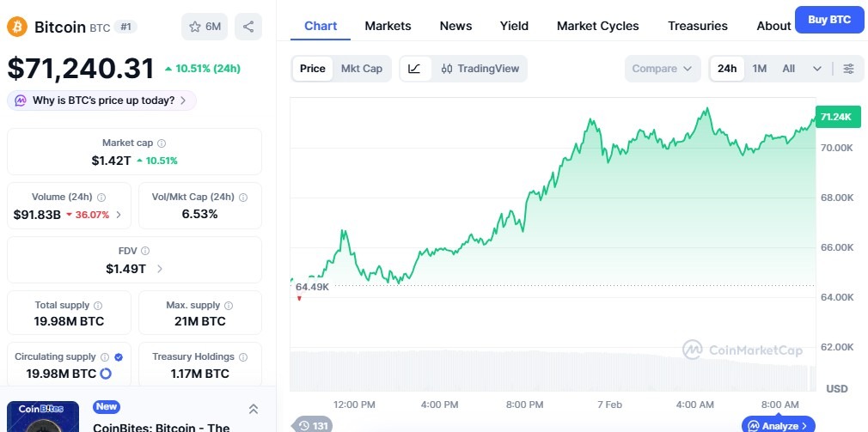Click the 21M BTC max supply value
The width and height of the screenshot is (868, 432).
pyautogui.click(x=200, y=321)
